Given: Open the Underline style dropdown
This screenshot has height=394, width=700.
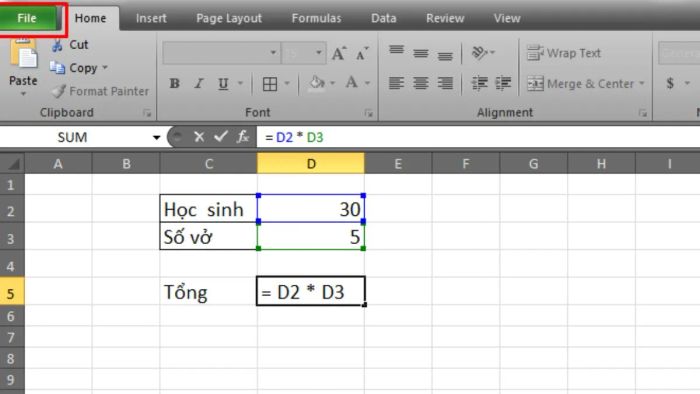Looking at the screenshot, I should pyautogui.click(x=241, y=83).
